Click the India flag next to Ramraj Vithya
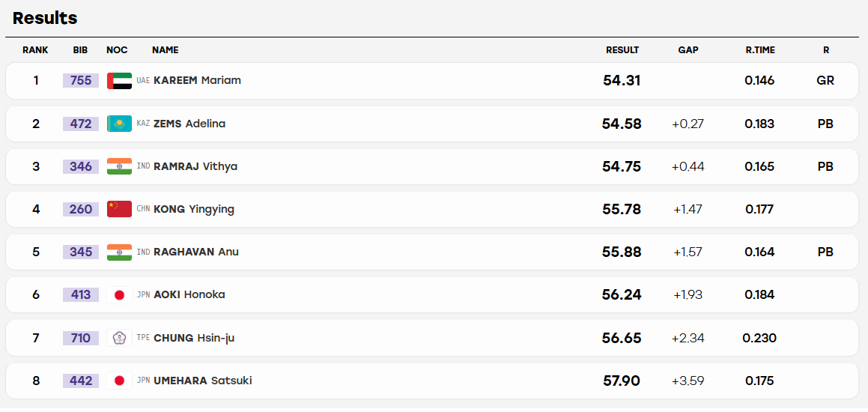Image resolution: width=868 pixels, height=412 pixels. click(x=119, y=166)
